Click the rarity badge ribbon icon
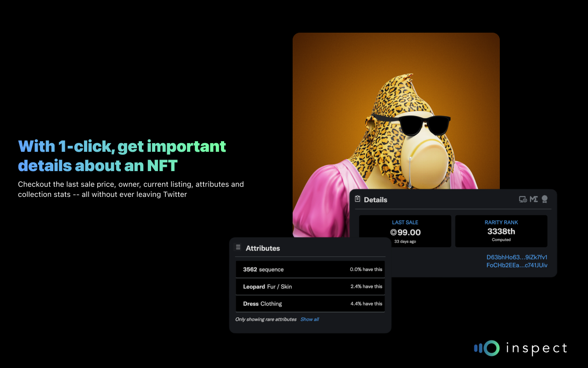 pos(544,199)
